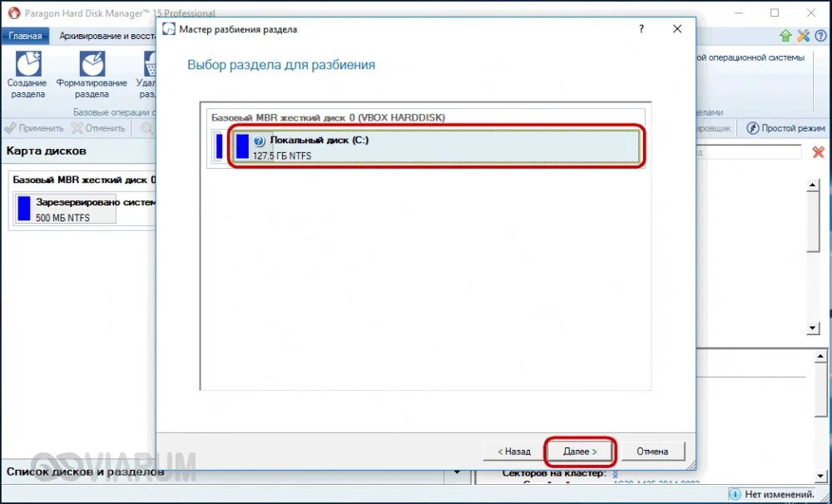Click the Форматирование раздела icon

coord(92,64)
